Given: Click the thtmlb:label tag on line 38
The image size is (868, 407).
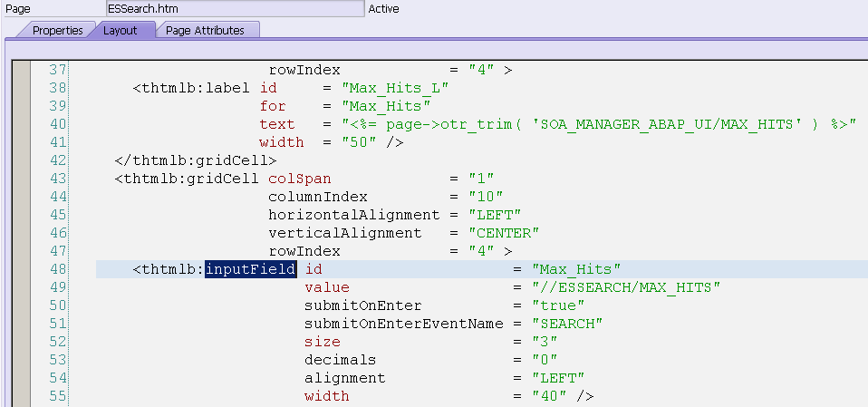Looking at the screenshot, I should [191, 88].
